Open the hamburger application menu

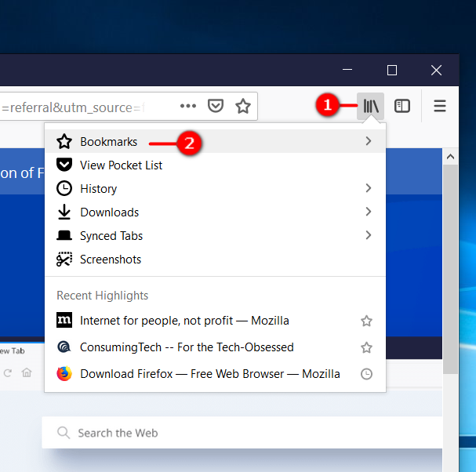point(440,106)
